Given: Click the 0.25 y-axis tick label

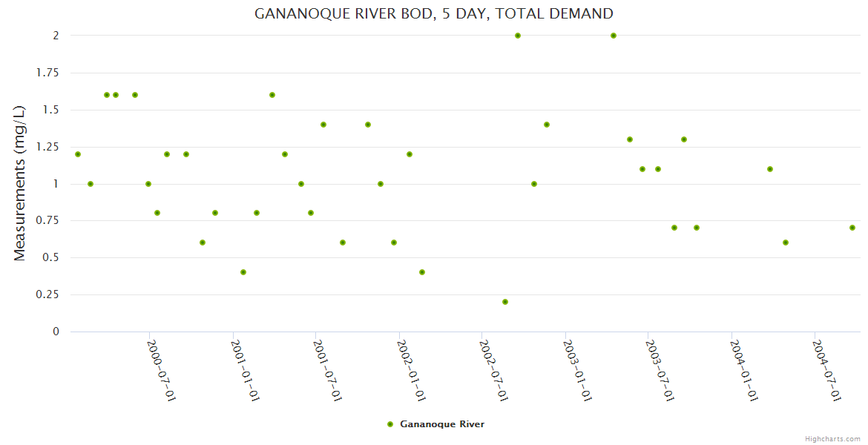Looking at the screenshot, I should (47, 294).
